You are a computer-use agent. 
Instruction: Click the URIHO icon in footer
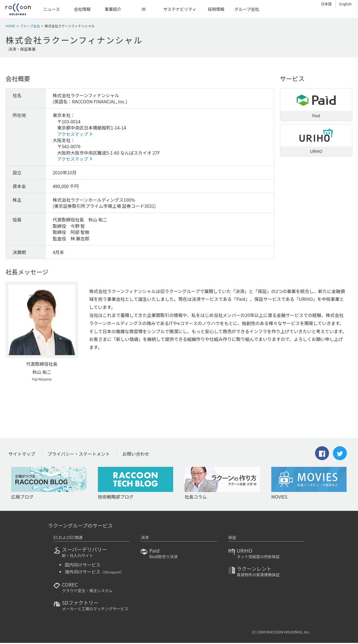tap(231, 552)
